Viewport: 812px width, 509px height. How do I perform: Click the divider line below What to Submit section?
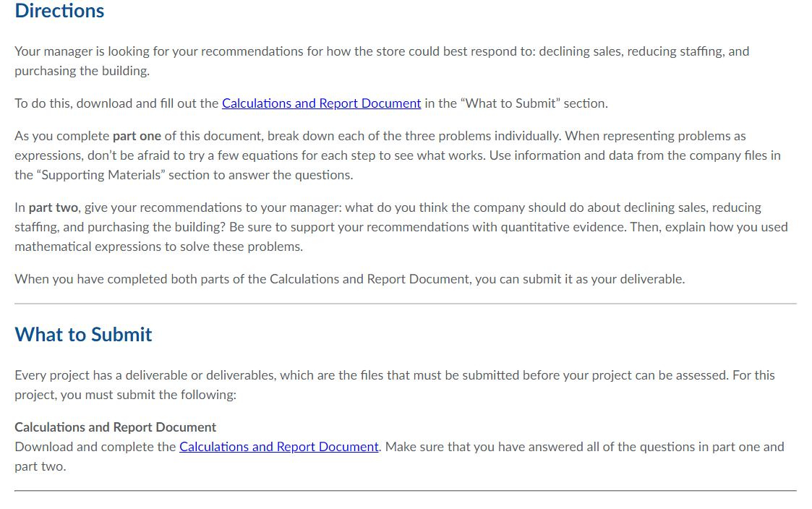point(406,490)
